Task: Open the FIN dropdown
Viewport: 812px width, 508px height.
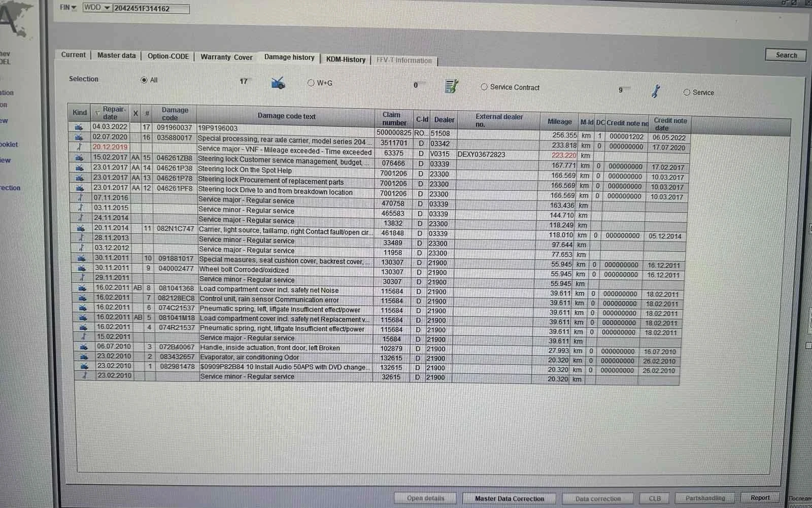Action: (x=69, y=7)
